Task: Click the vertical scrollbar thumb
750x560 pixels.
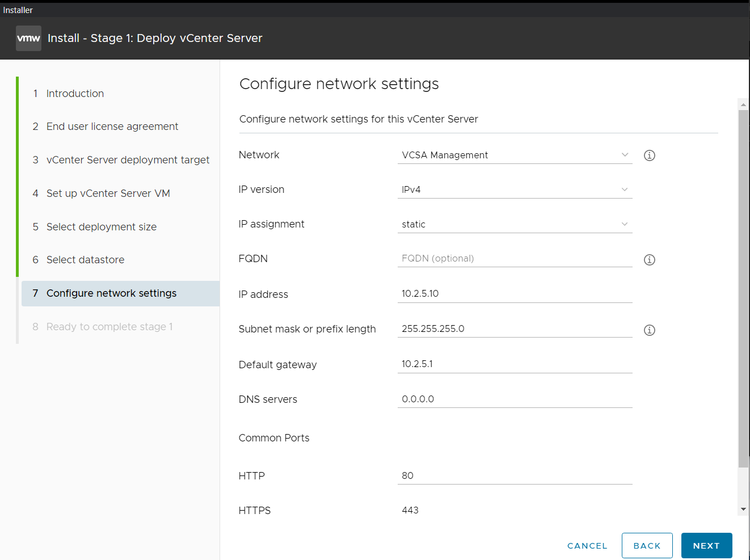Action: point(743,289)
